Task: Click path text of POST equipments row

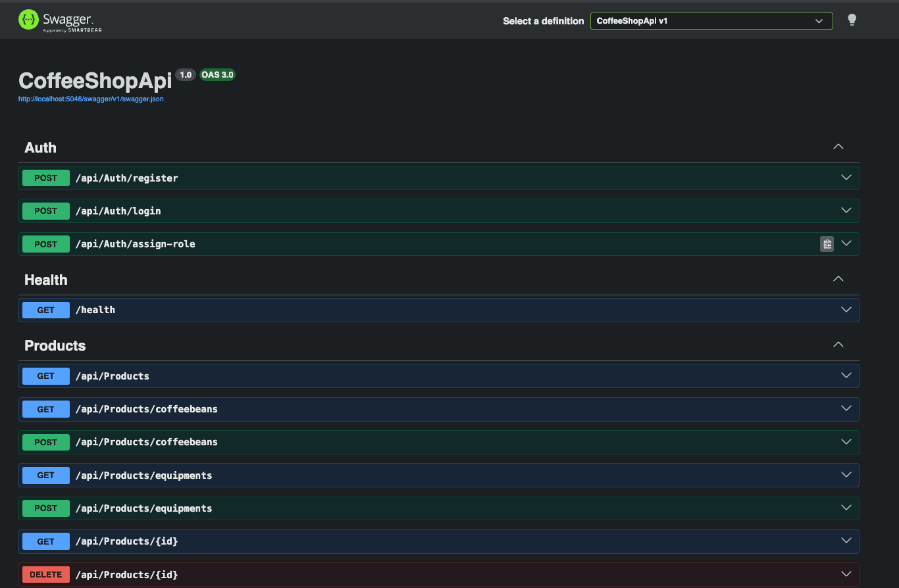Action: (x=144, y=508)
